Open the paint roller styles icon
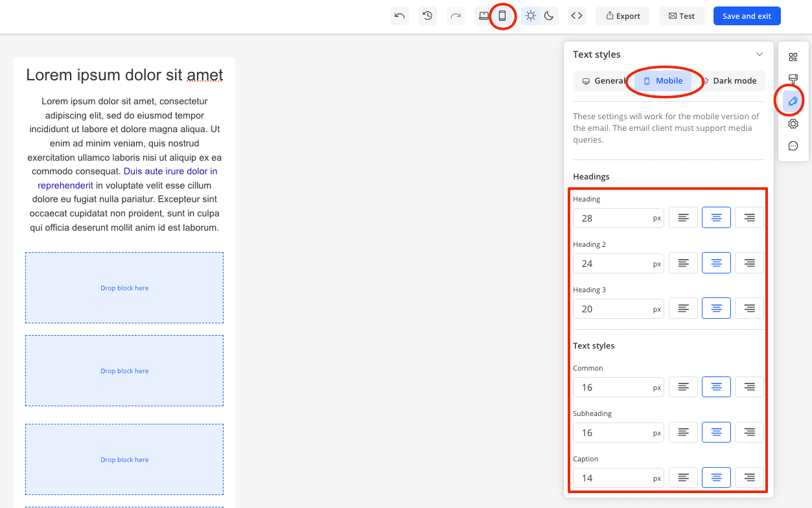The width and height of the screenshot is (812, 508). [x=793, y=79]
